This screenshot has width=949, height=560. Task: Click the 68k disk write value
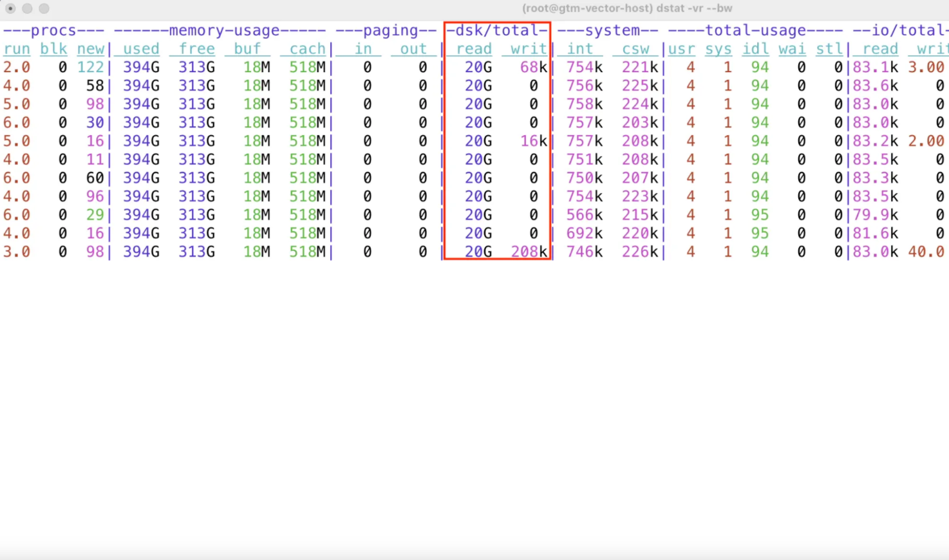534,67
